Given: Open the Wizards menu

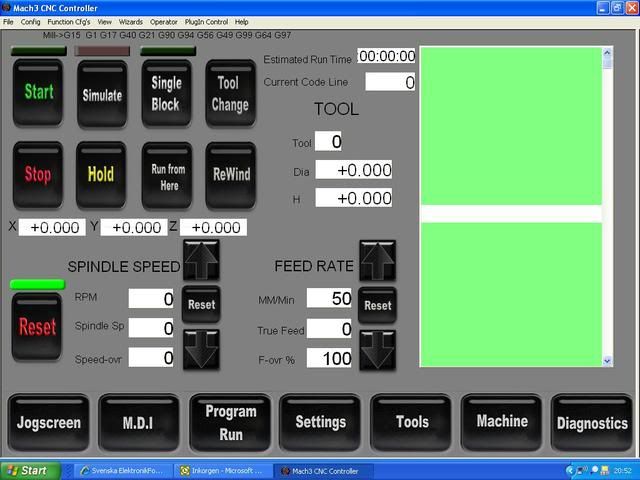Looking at the screenshot, I should point(131,22).
